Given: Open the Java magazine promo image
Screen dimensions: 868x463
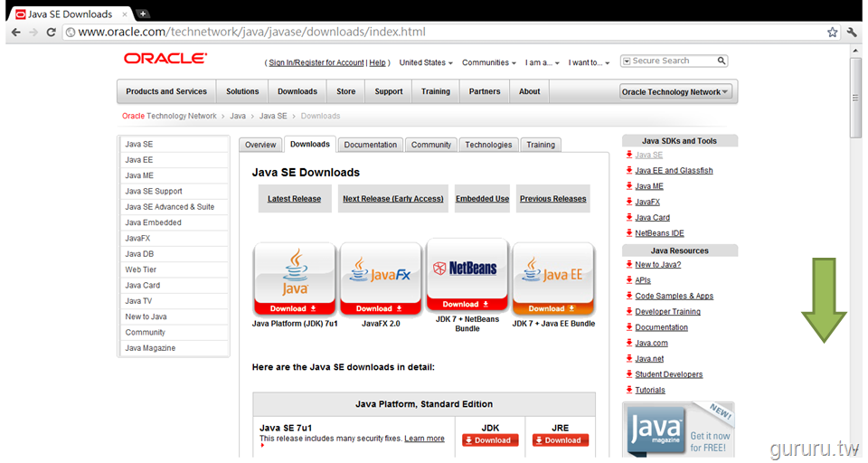Looking at the screenshot, I should (x=679, y=430).
